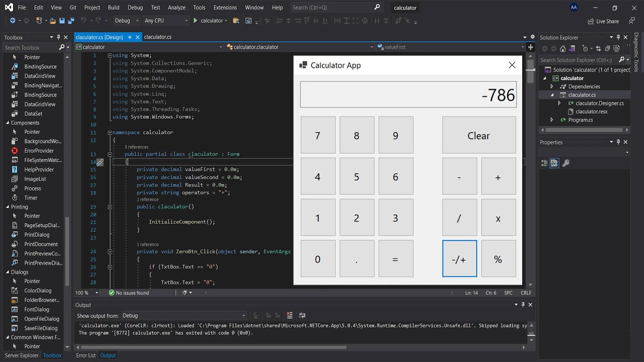Open the Build menu
644x362 pixels.
pyautogui.click(x=114, y=8)
